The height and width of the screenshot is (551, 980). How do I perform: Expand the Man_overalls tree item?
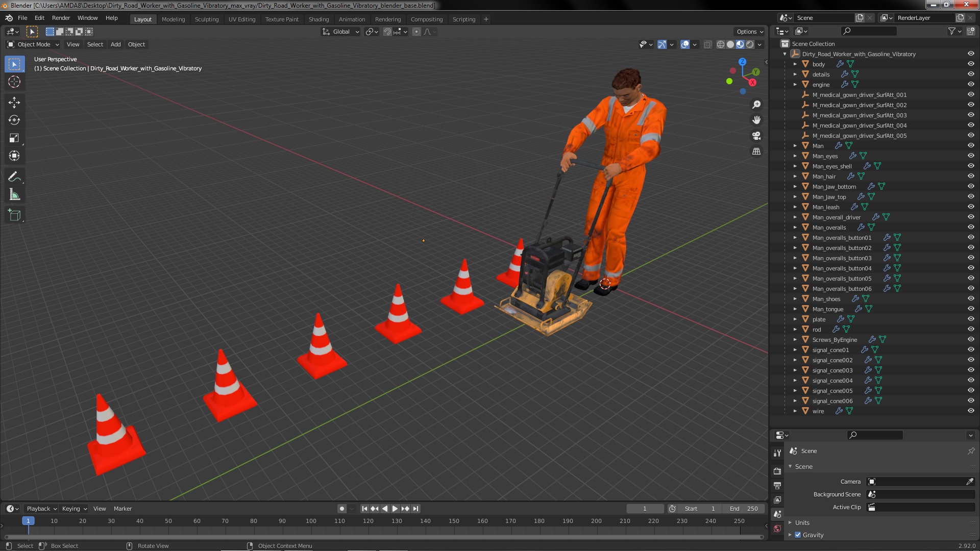click(x=795, y=228)
